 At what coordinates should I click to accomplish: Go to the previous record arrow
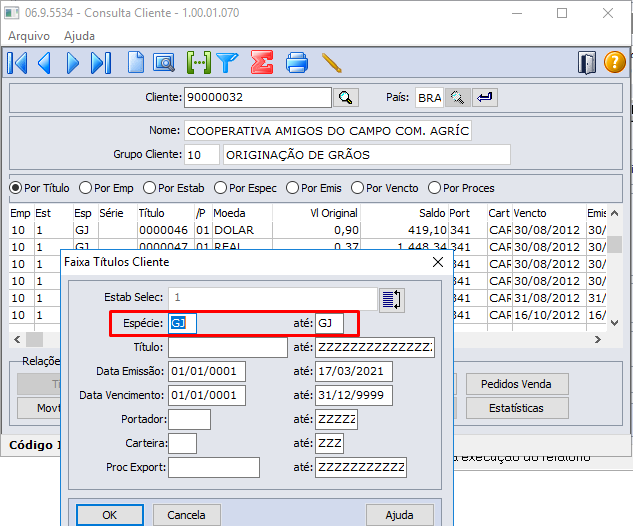[44, 63]
